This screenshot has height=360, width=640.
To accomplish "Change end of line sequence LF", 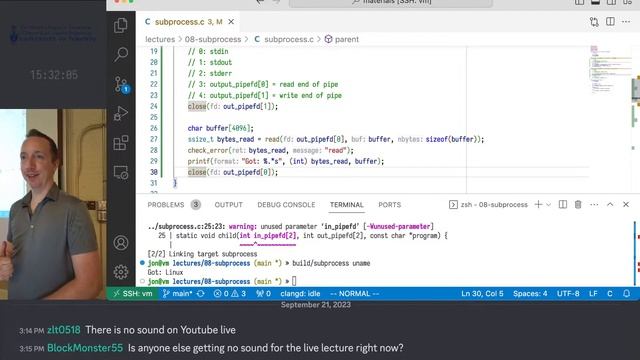I will [593, 293].
